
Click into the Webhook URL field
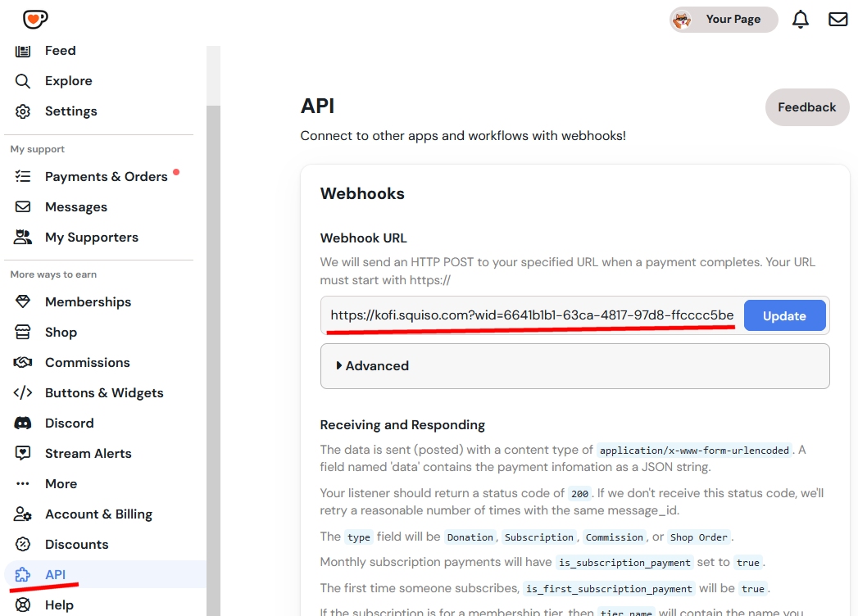(x=532, y=315)
